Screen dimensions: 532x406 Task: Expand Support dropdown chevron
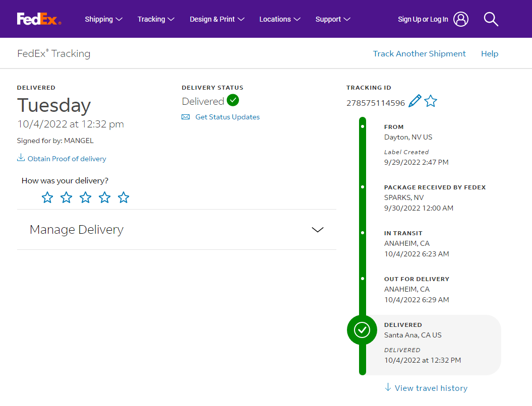pyautogui.click(x=347, y=19)
